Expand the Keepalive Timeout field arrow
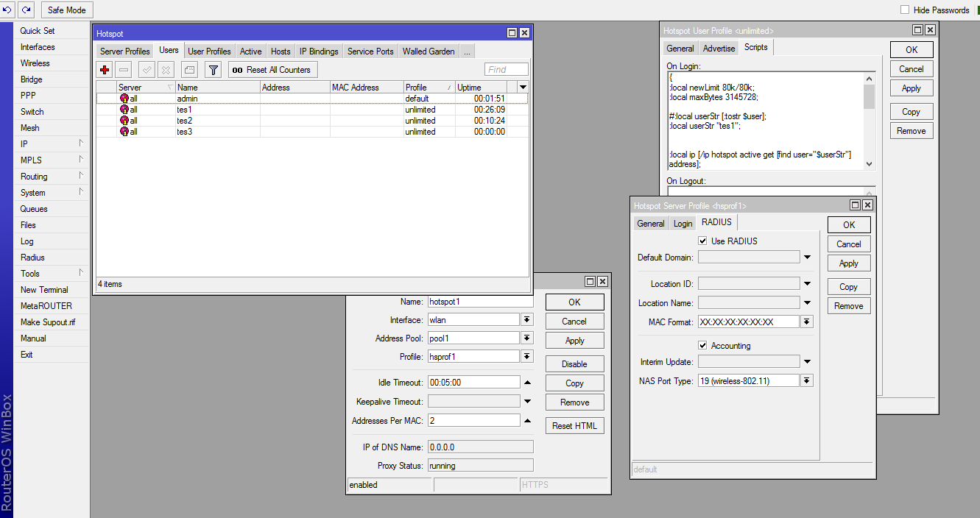 tap(527, 402)
